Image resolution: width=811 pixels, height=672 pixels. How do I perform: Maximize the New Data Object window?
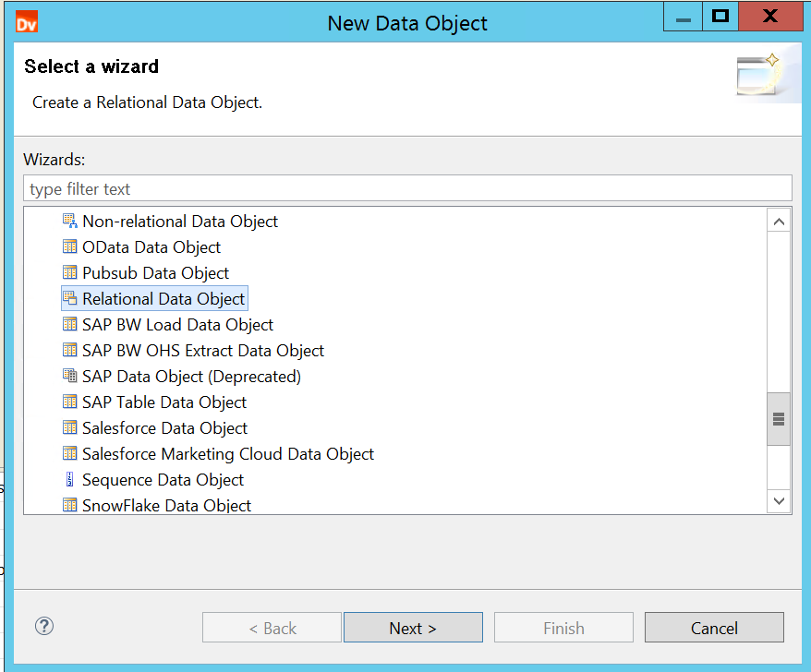[x=720, y=16]
